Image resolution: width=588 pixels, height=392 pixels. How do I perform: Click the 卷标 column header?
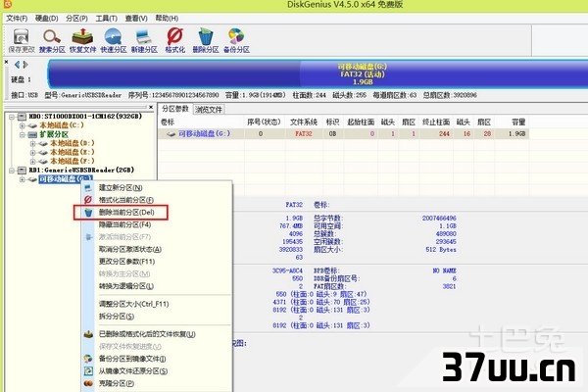(x=168, y=122)
